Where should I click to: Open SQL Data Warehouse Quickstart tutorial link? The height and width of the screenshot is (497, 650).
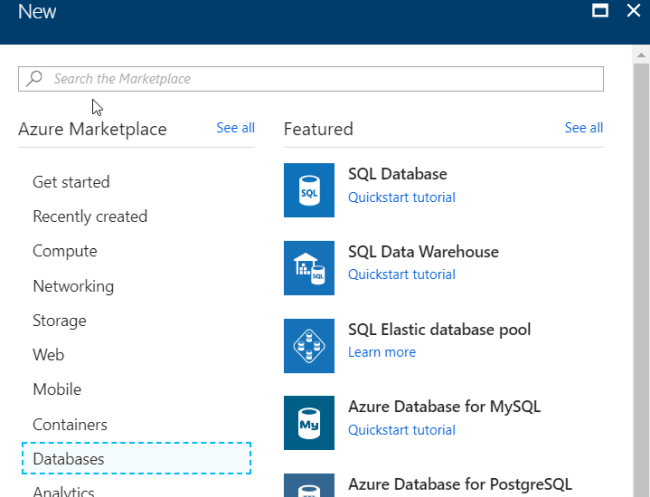(402, 274)
